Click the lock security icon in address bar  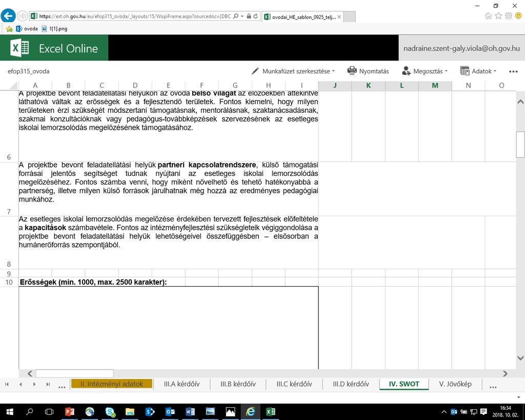point(249,16)
